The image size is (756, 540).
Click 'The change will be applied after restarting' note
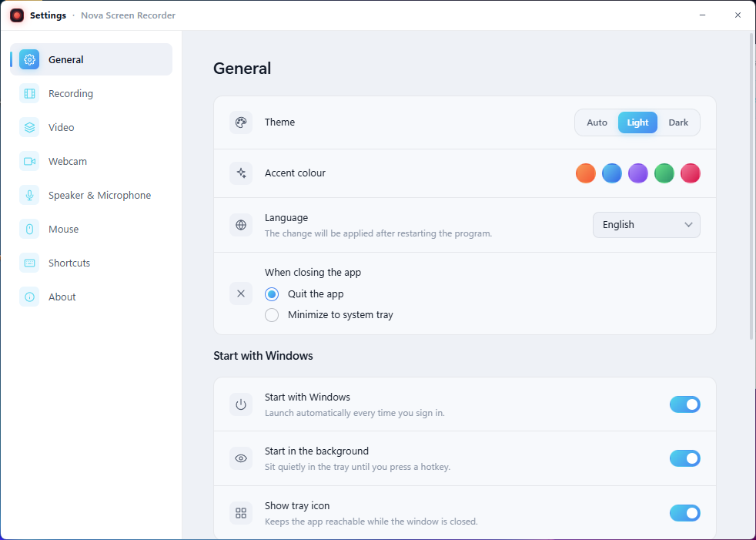(x=379, y=233)
